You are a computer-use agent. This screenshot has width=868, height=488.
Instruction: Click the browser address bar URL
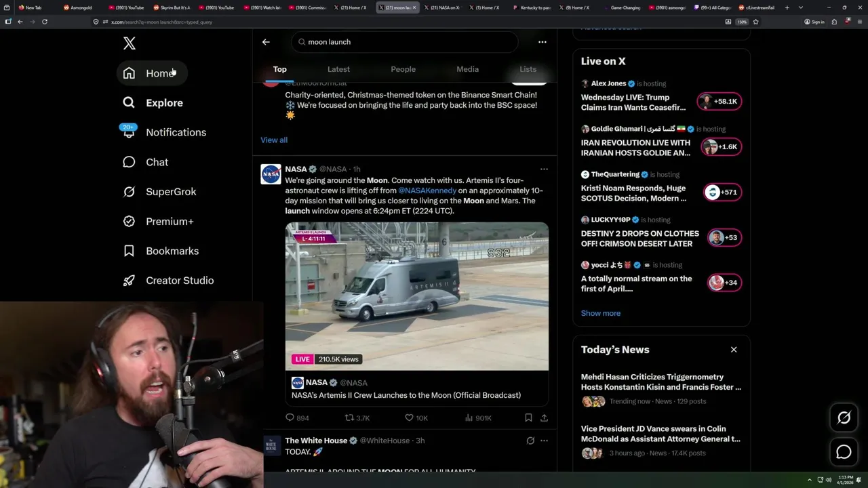161,22
